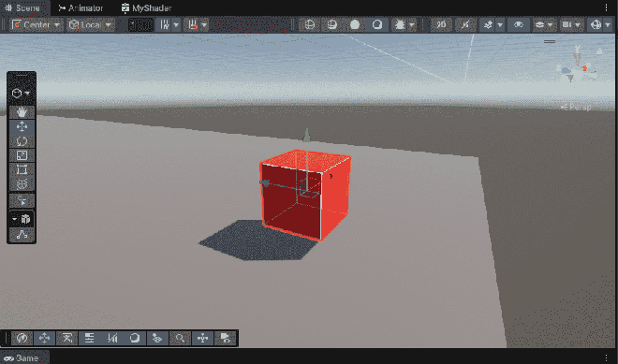
Task: Expand the ProBuilder cube tool arrow
Action: (15, 219)
